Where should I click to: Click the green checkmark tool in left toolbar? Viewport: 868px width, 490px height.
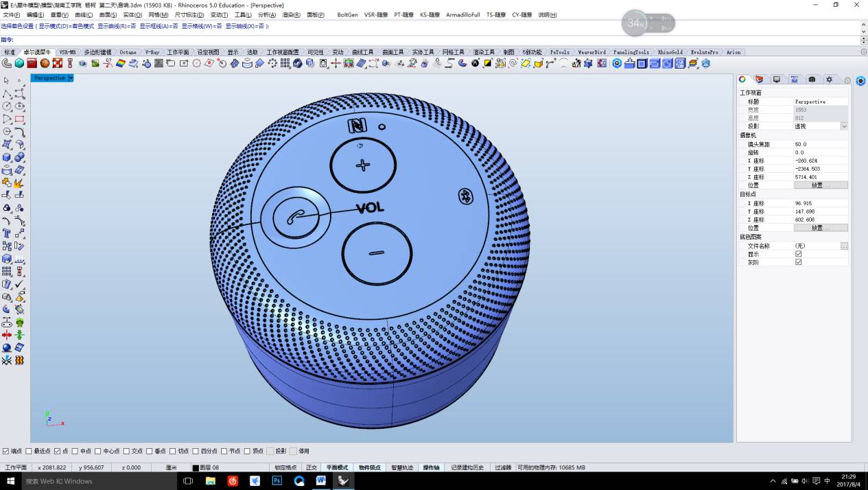19,283
